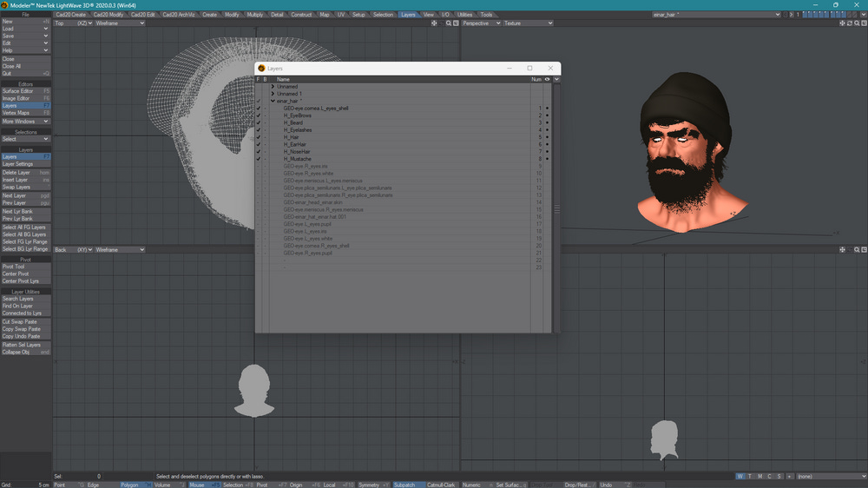The width and height of the screenshot is (868, 488).
Task: Click the LightWave logo icon in Layers window title
Action: (261, 68)
